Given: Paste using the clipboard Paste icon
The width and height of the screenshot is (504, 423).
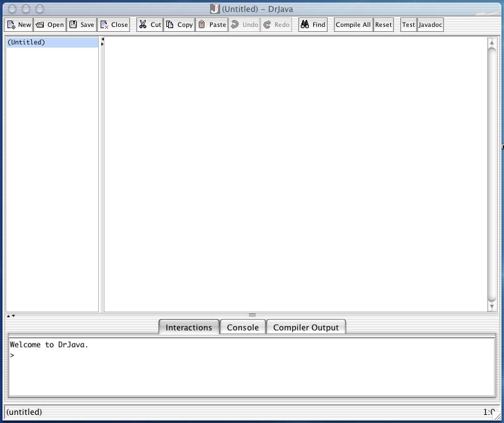Looking at the screenshot, I should 202,25.
